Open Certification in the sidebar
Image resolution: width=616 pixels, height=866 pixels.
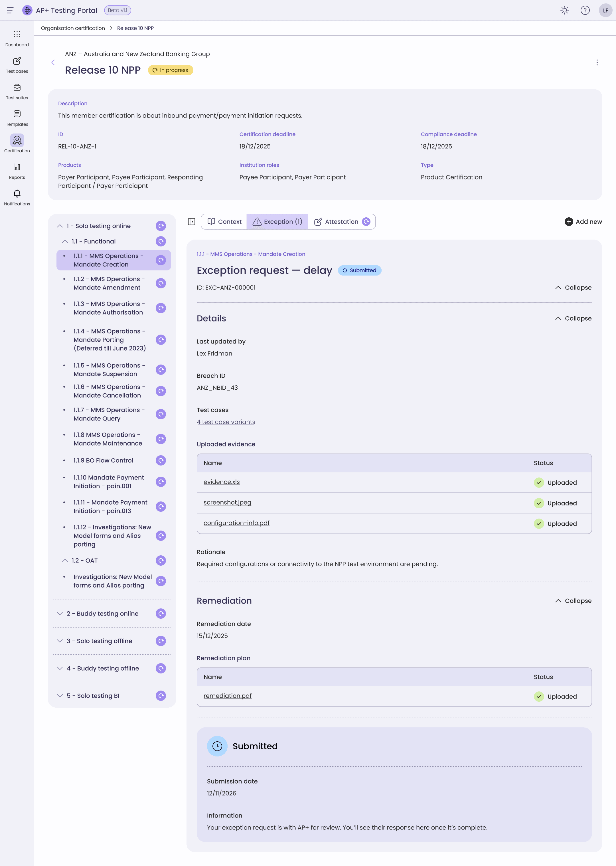17,144
